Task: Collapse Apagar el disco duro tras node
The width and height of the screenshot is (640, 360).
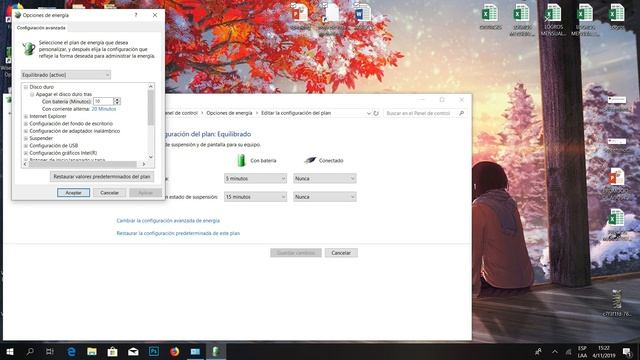Action: click(32, 94)
